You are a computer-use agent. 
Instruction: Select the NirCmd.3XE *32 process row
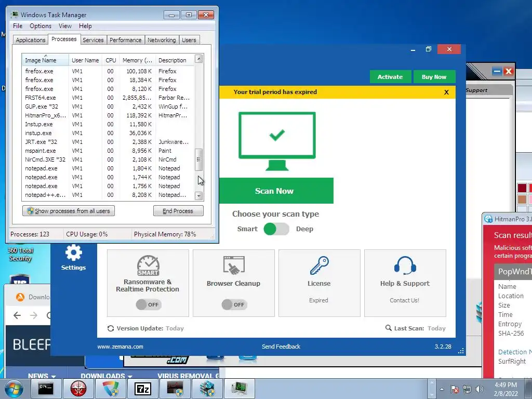pos(108,159)
